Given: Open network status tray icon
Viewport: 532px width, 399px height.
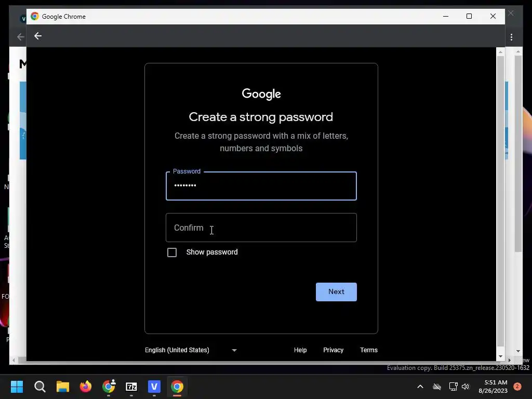Looking at the screenshot, I should click(453, 387).
